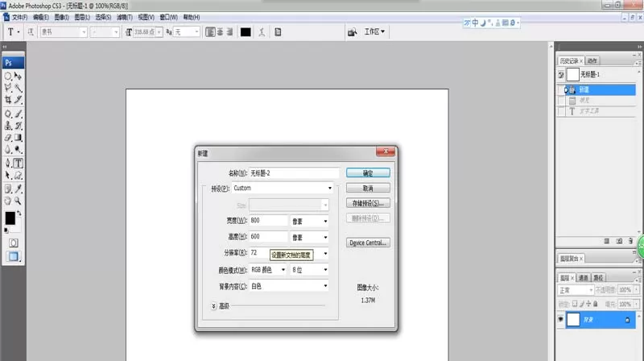This screenshot has width=644, height=361.
Task: Click the text color swatch in options bar
Action: (x=246, y=32)
